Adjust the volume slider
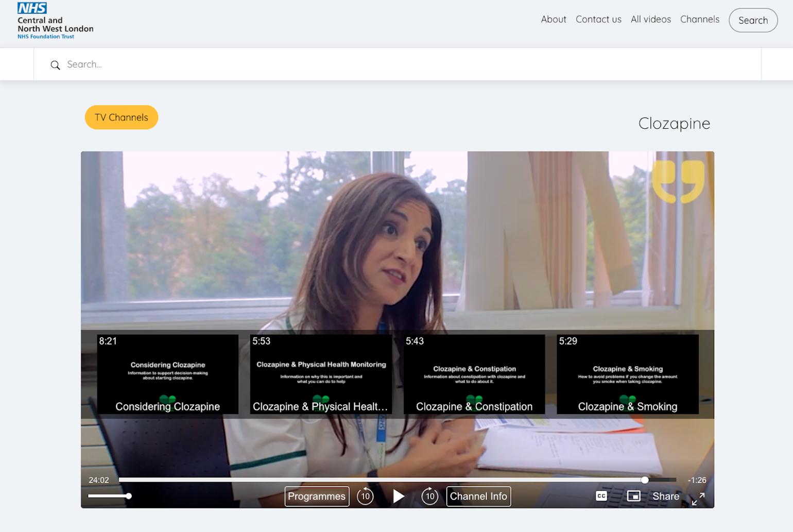 (109, 496)
